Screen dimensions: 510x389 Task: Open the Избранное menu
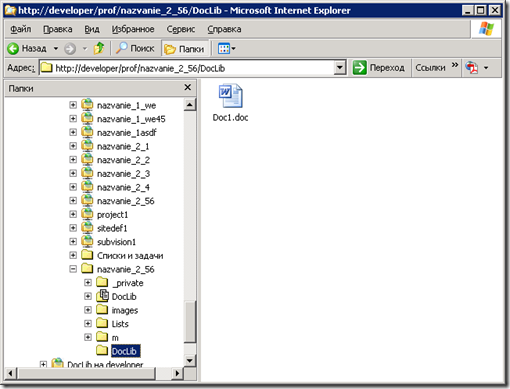pyautogui.click(x=133, y=29)
